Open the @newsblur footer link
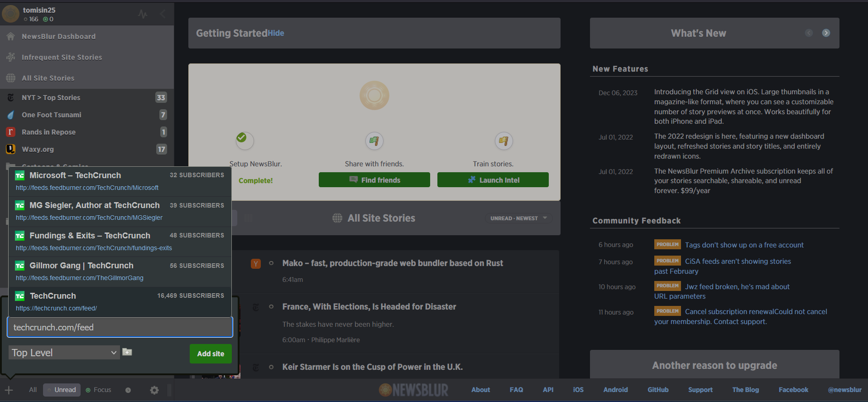 844,390
